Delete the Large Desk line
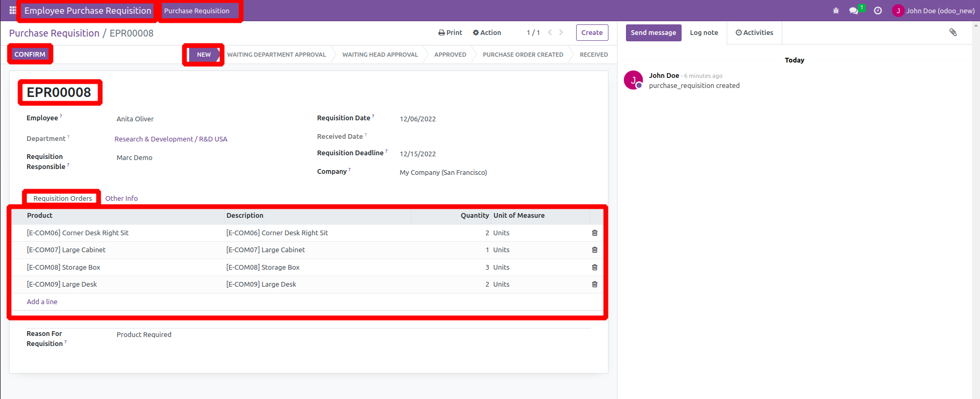Image resolution: width=980 pixels, height=399 pixels. (595, 285)
